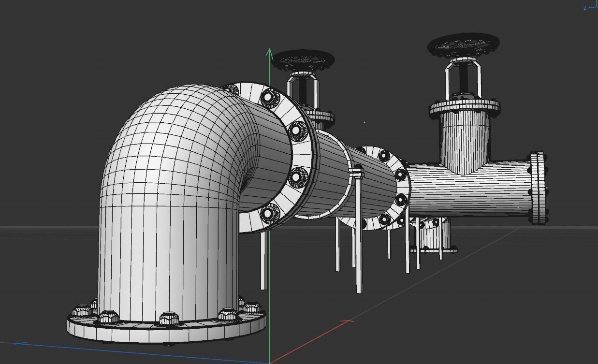Select the end flange at pipe's far right
598x364 pixels.
tap(539, 188)
